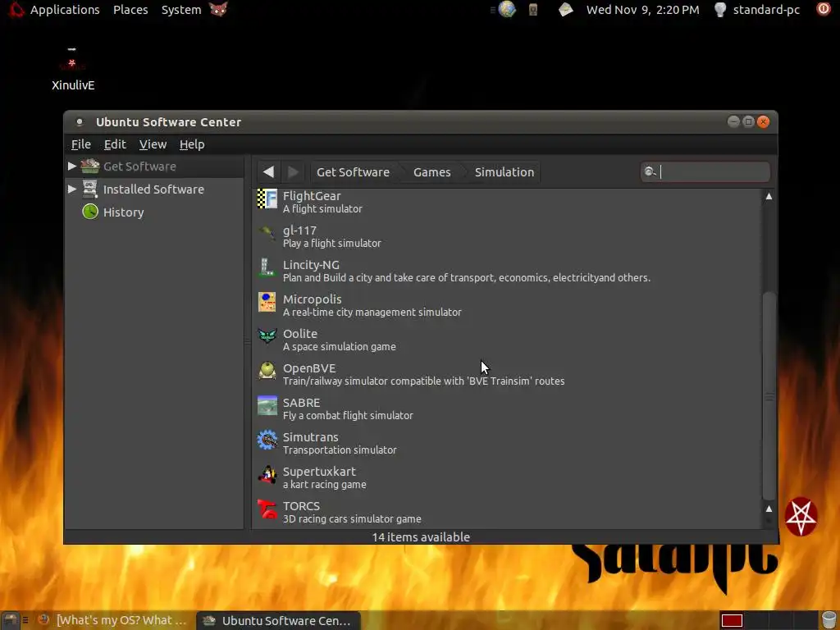Viewport: 840px width, 630px height.
Task: Click the Oolite spaceship icon
Action: click(267, 336)
